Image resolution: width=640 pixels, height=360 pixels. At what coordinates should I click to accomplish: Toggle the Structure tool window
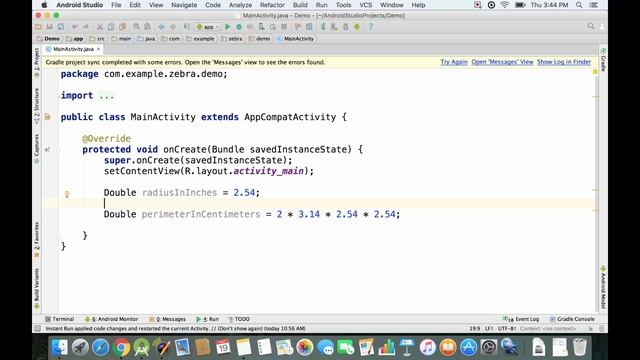37,106
